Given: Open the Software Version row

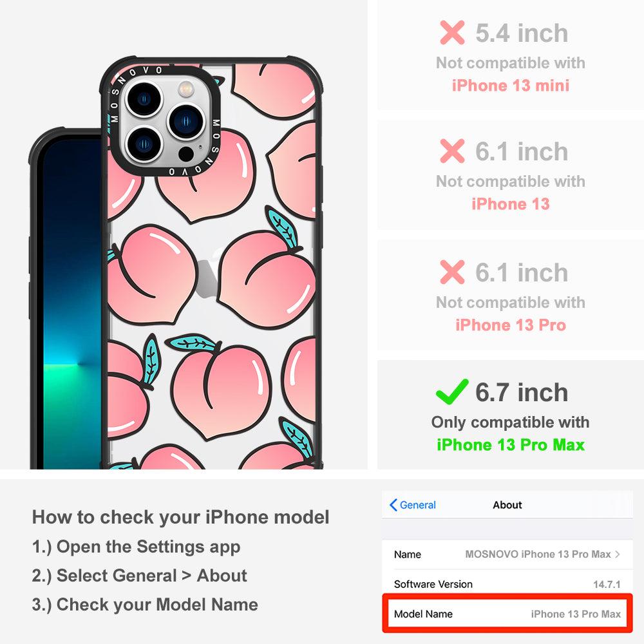Looking at the screenshot, I should (507, 583).
